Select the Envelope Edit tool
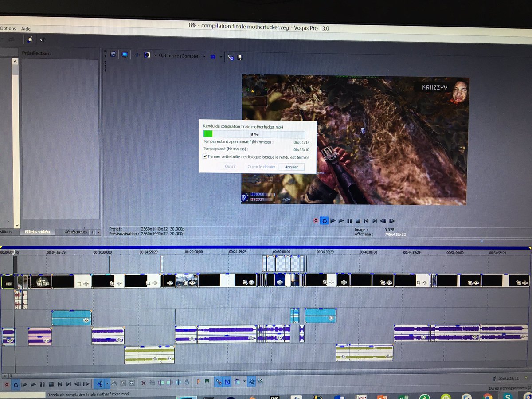This screenshot has width=532, height=399. [114, 383]
